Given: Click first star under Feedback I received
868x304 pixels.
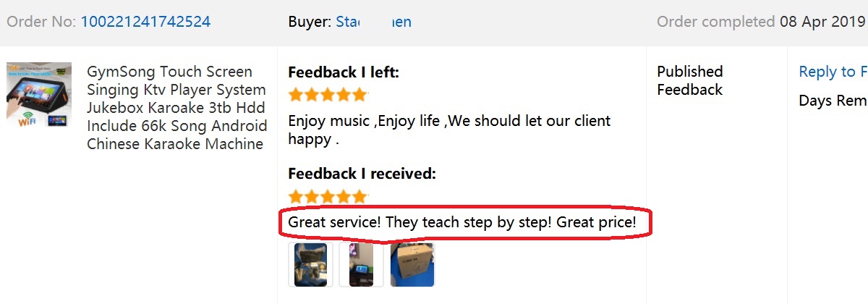Looking at the screenshot, I should click(296, 197).
